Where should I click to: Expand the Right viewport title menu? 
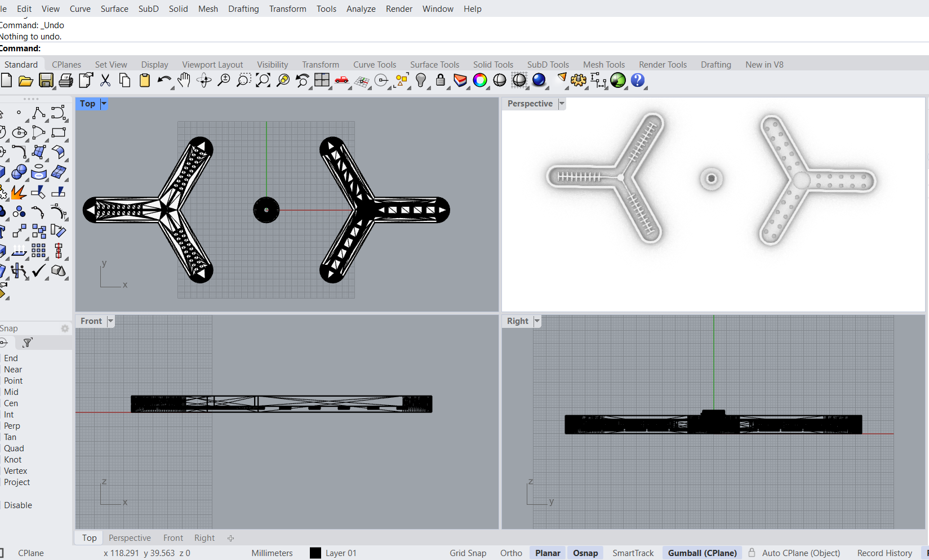pos(537,321)
